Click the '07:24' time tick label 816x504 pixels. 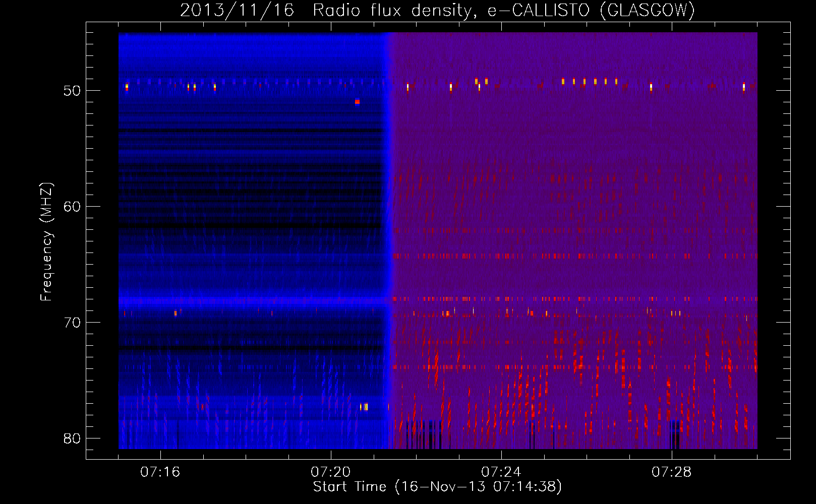(x=501, y=472)
